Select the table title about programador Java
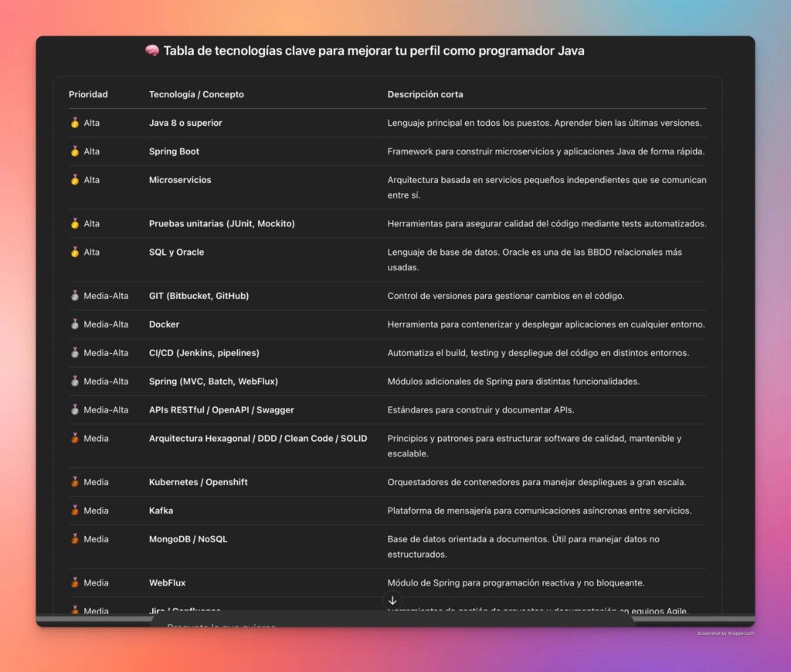This screenshot has width=791, height=672. (374, 50)
